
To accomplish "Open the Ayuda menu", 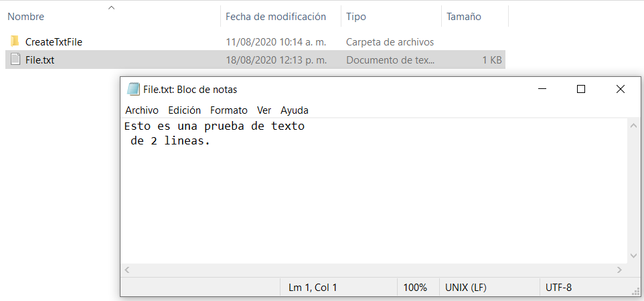I will pos(295,110).
